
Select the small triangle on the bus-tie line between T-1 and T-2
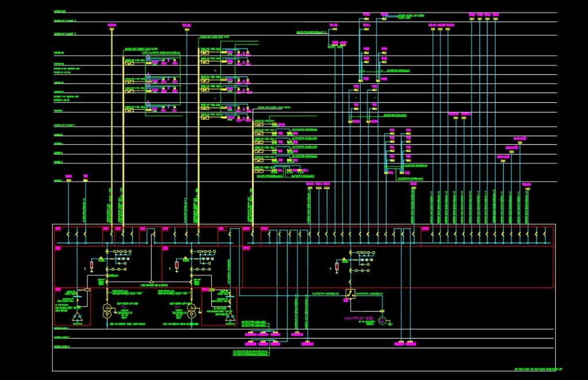[151, 281]
